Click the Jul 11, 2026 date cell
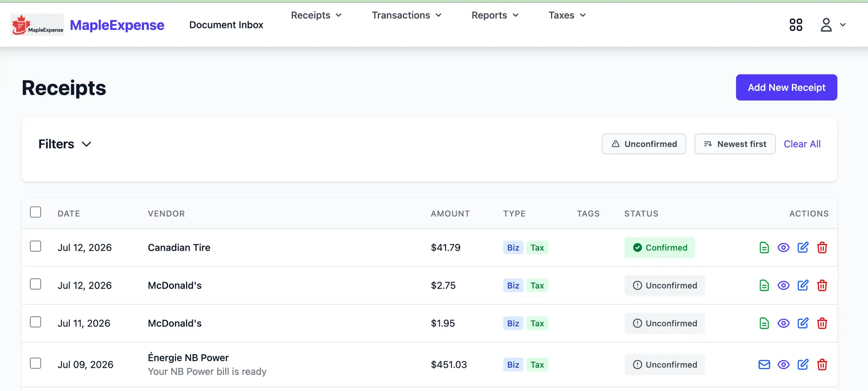This screenshot has height=391, width=868. (84, 323)
